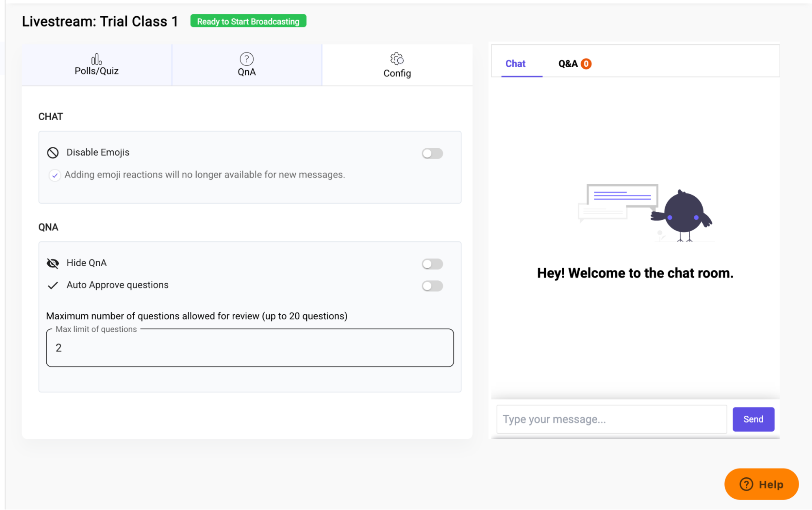Turn on Auto Approve questions switch

pyautogui.click(x=432, y=286)
